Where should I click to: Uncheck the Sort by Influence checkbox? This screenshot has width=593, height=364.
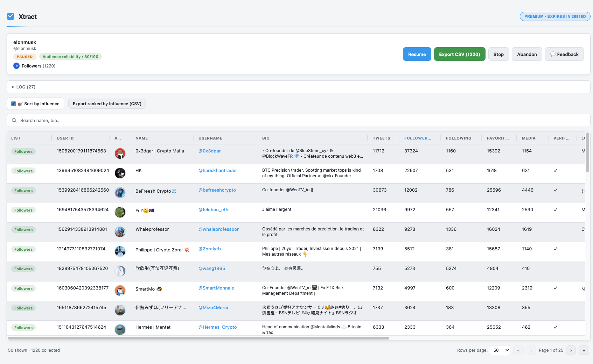point(13,104)
